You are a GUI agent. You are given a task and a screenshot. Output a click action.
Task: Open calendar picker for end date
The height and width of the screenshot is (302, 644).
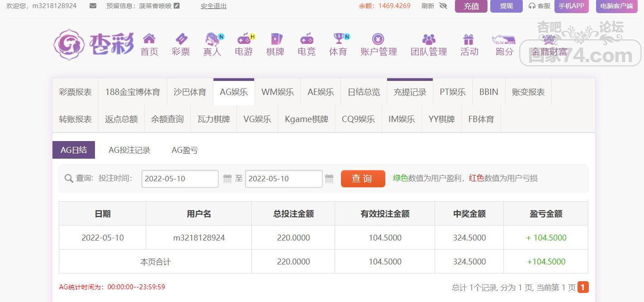click(x=329, y=179)
